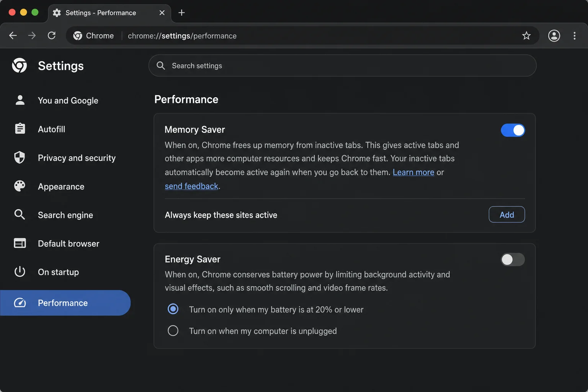This screenshot has width=588, height=392.
Task: Bookmark this page with the star icon
Action: [x=526, y=36]
